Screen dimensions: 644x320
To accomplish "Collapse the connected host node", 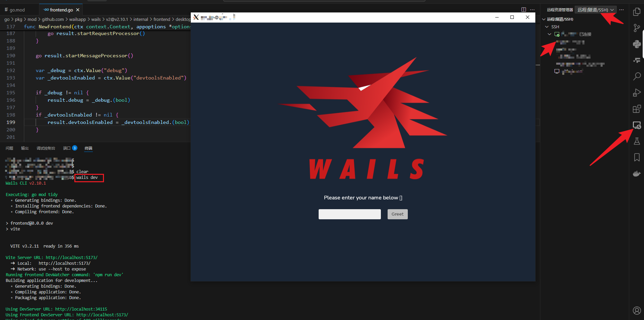I will (549, 34).
